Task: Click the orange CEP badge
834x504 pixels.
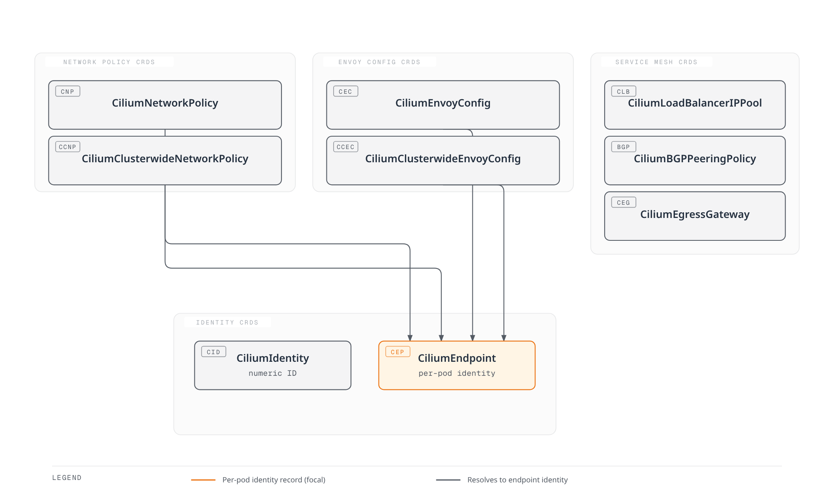Action: click(x=398, y=352)
